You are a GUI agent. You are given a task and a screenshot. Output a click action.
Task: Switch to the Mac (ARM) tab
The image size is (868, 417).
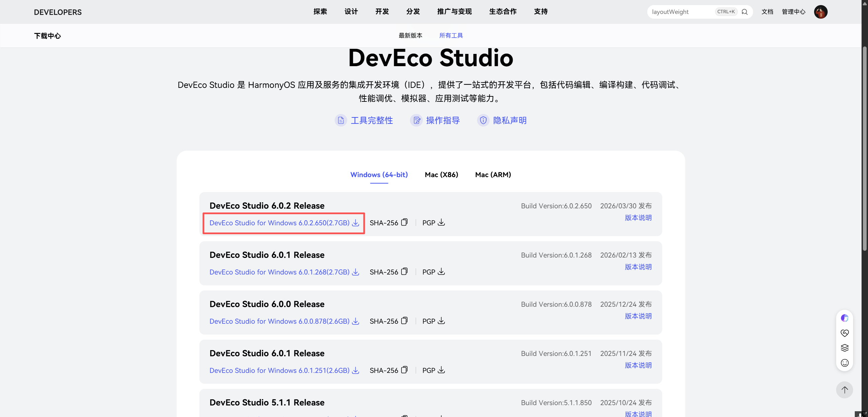[x=493, y=175]
